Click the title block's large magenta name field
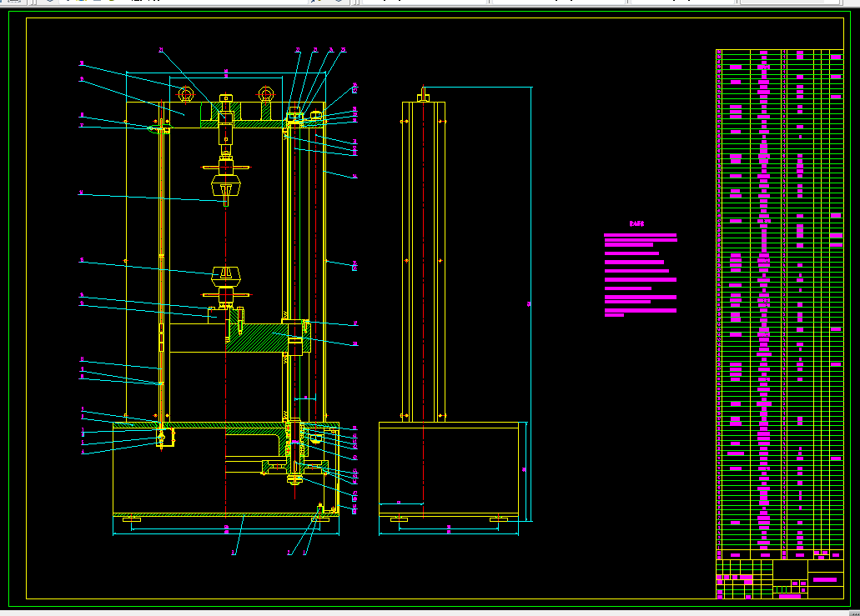Screen dimensions: 860x616 tap(825, 579)
